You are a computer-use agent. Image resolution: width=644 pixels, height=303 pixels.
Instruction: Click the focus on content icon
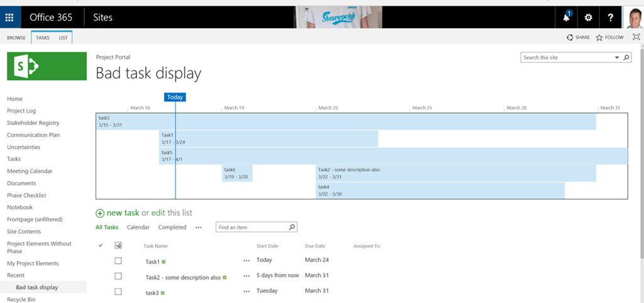pyautogui.click(x=636, y=37)
